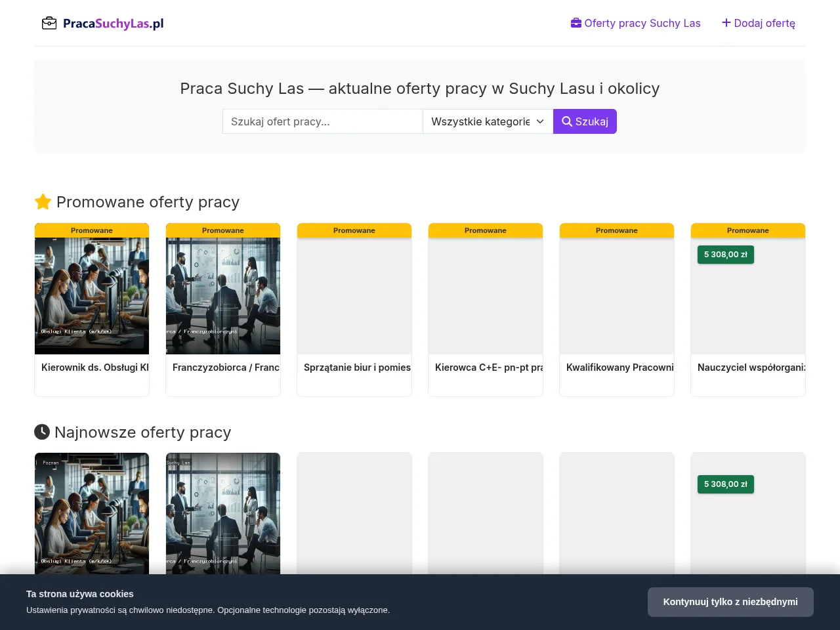Click the Promowane badge above Kierowca C+E card
840x630 pixels.
tap(486, 230)
